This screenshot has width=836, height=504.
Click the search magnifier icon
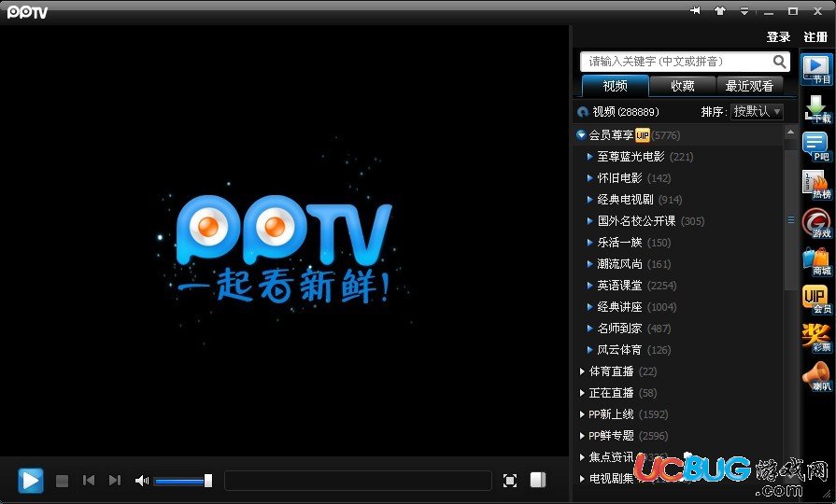tap(779, 62)
